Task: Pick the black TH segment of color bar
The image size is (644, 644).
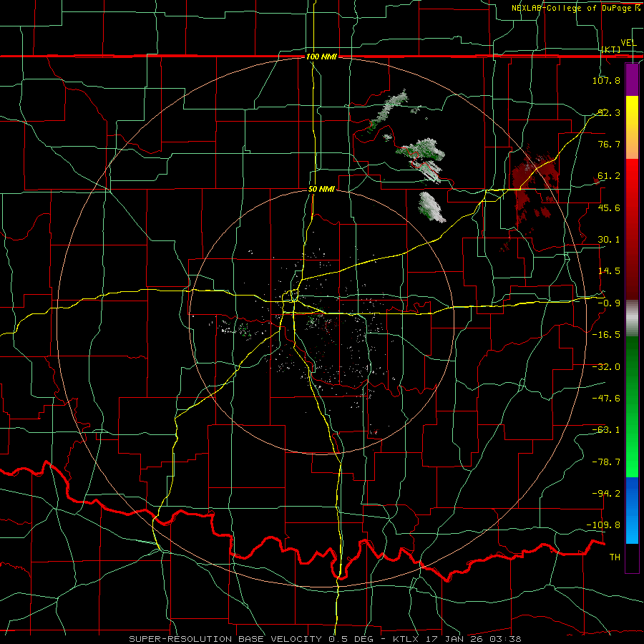Action: (632, 557)
